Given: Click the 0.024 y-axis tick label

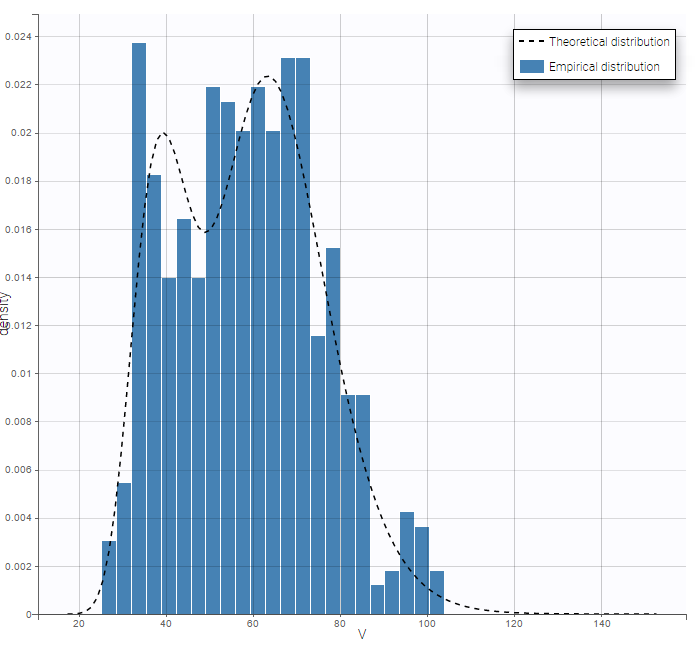Looking at the screenshot, I should pyautogui.click(x=19, y=36).
